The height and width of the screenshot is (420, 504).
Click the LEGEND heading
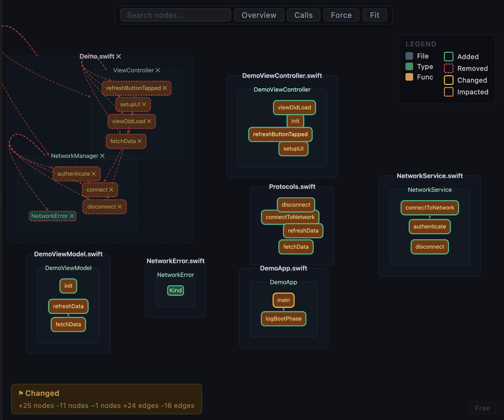pos(421,44)
